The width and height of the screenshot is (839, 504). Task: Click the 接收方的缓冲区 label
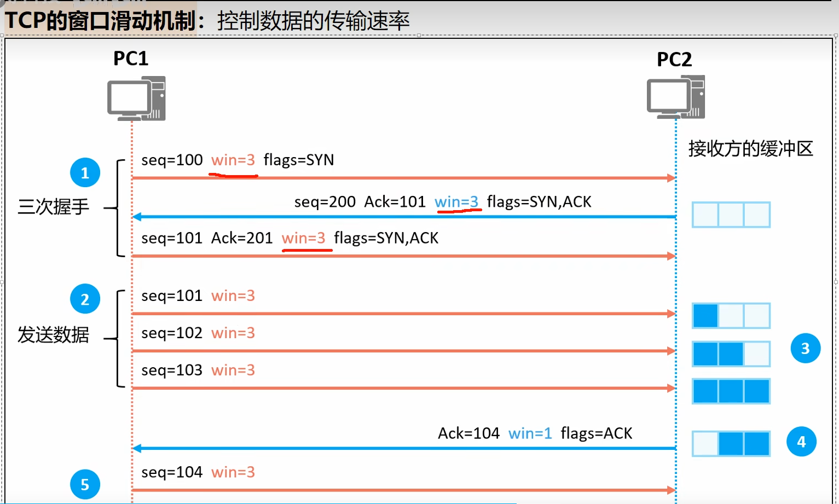750,148
